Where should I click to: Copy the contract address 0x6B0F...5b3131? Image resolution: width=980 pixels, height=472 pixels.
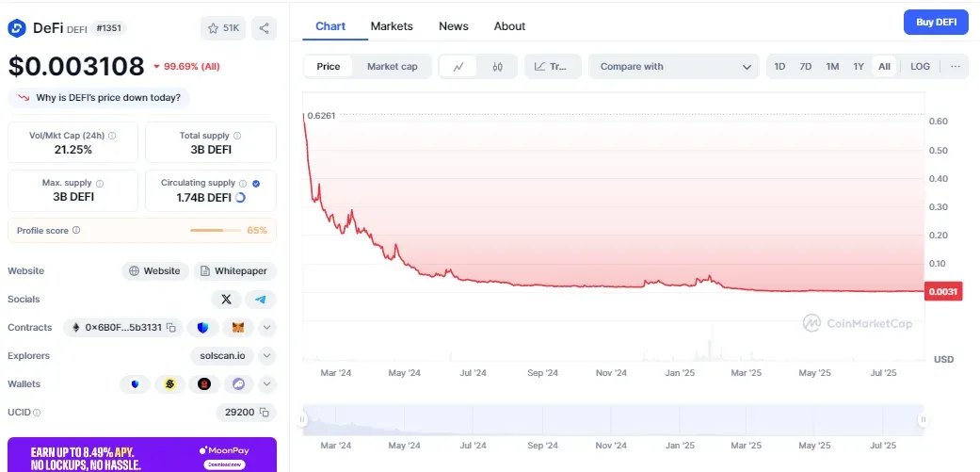[171, 327]
